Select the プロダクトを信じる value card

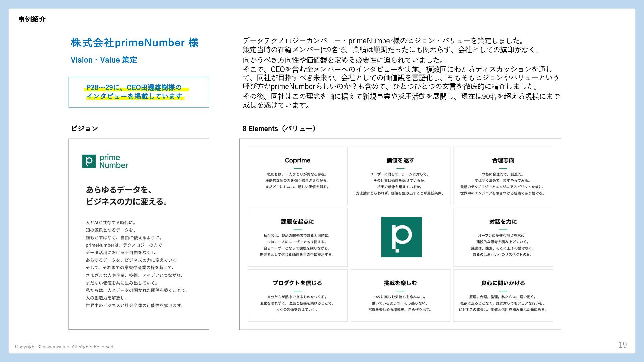(298, 296)
